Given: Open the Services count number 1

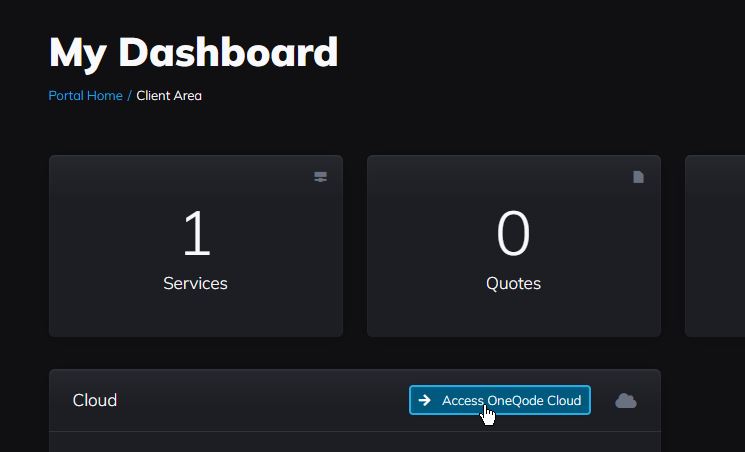Looking at the screenshot, I should pos(196,235).
